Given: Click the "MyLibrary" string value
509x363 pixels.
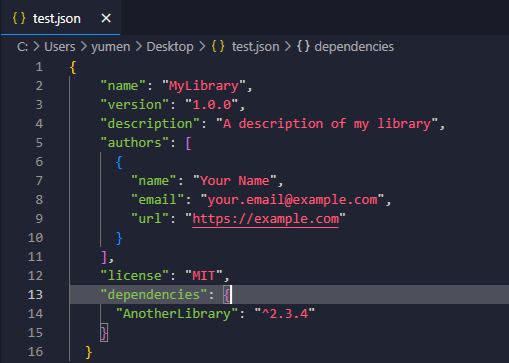Looking at the screenshot, I should click(x=204, y=86).
